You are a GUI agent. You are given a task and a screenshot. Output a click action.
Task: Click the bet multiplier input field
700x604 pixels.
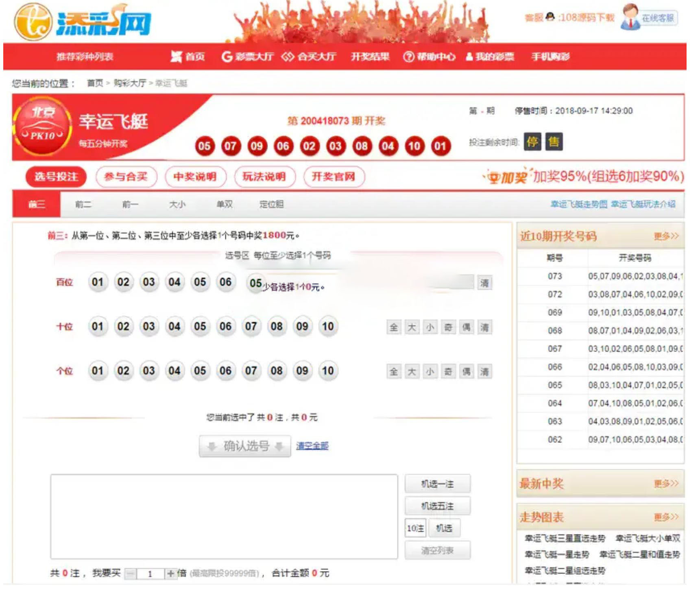(x=150, y=573)
